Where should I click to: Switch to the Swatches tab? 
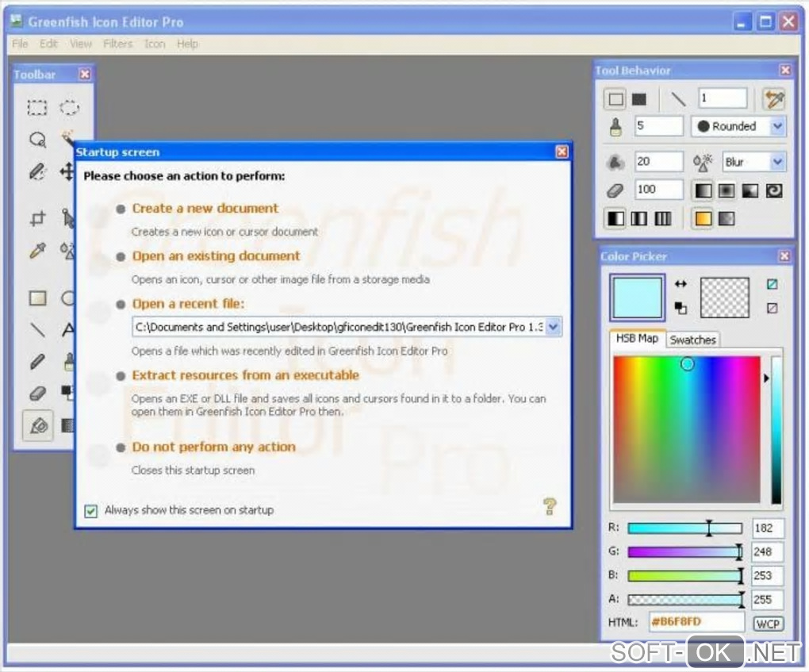tap(692, 340)
